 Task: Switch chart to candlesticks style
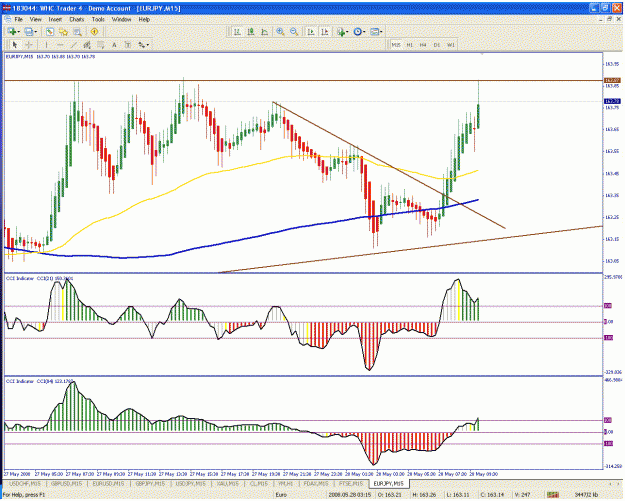click(x=251, y=32)
